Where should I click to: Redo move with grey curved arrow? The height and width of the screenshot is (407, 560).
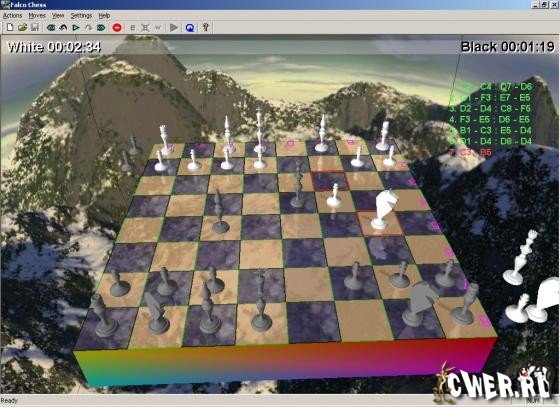[88, 27]
